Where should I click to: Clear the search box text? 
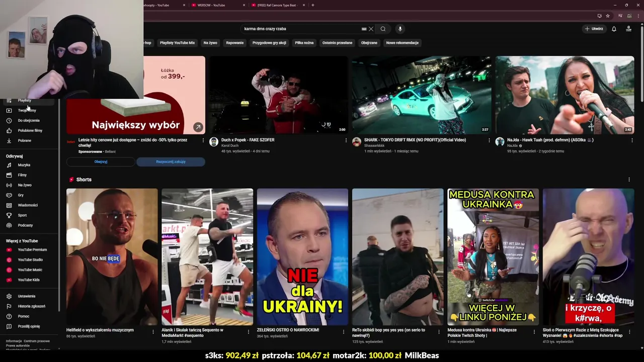click(x=371, y=29)
